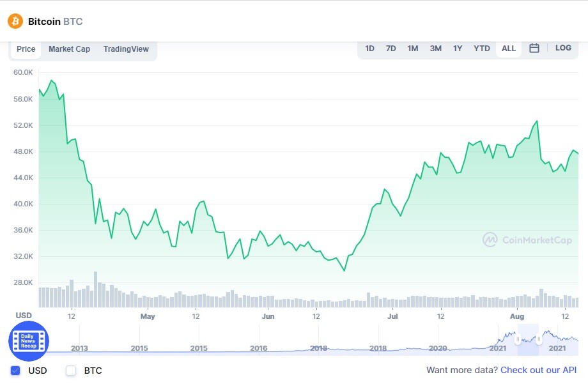This screenshot has height=391, width=588.
Task: Select the YTD time range
Action: 481,49
